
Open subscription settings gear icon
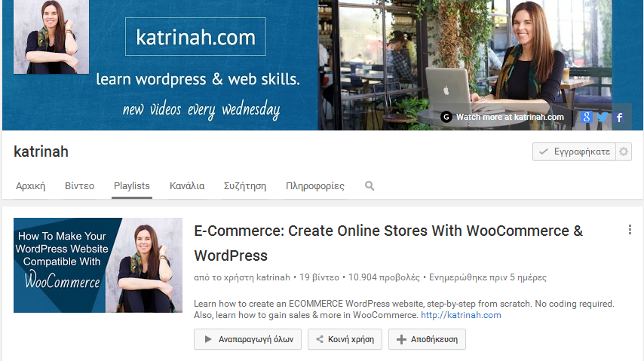624,151
